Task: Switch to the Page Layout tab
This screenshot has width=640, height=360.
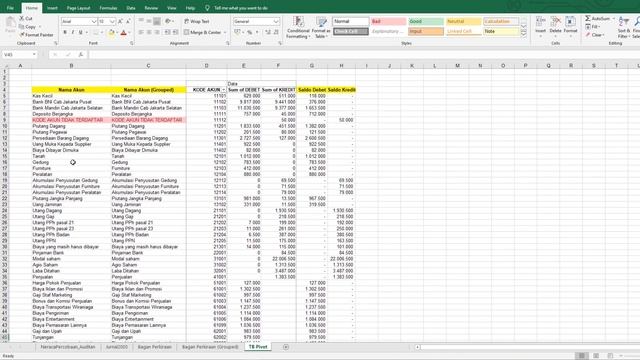Action: click(x=78, y=8)
